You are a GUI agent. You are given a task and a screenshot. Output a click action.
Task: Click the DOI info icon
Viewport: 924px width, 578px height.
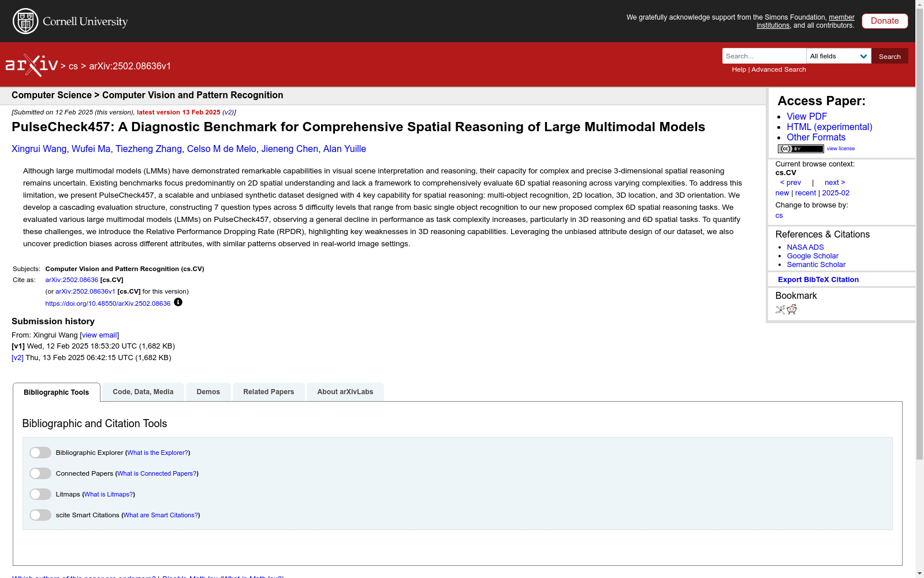[x=178, y=302]
